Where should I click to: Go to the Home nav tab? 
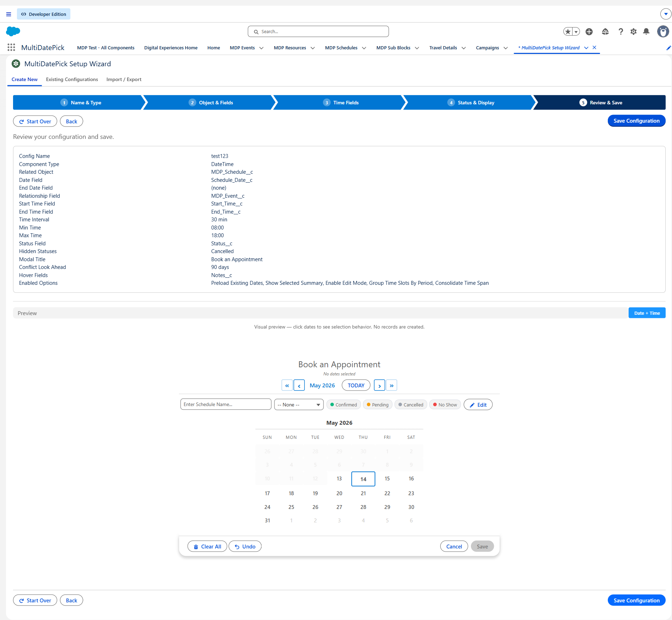click(213, 48)
